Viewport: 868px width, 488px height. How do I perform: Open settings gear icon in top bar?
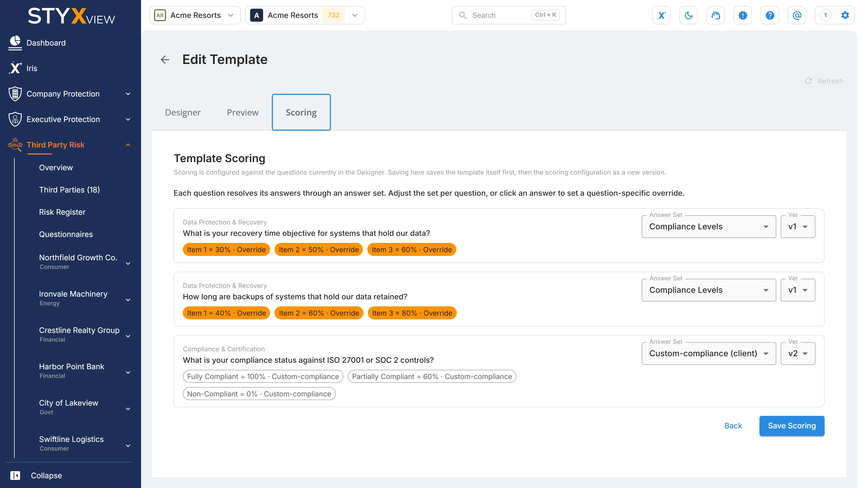click(845, 15)
